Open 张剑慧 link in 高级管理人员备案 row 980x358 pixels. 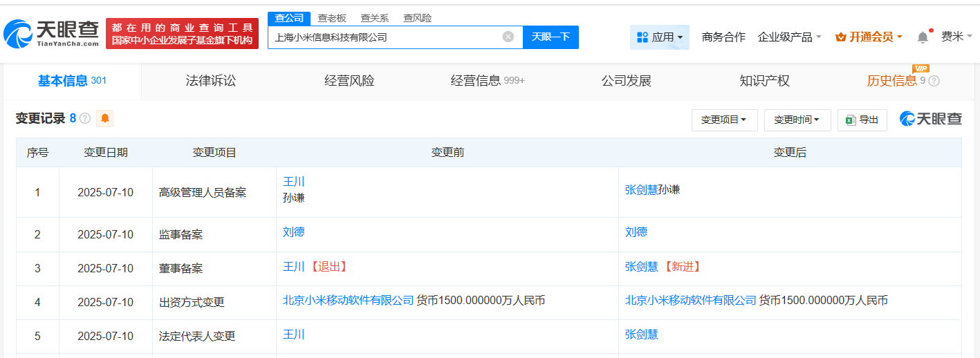641,189
